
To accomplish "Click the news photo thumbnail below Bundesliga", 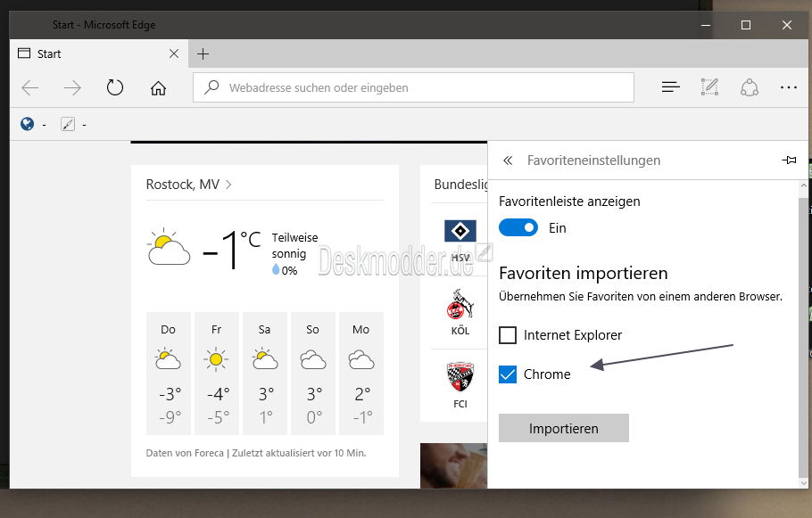I will click(x=453, y=465).
